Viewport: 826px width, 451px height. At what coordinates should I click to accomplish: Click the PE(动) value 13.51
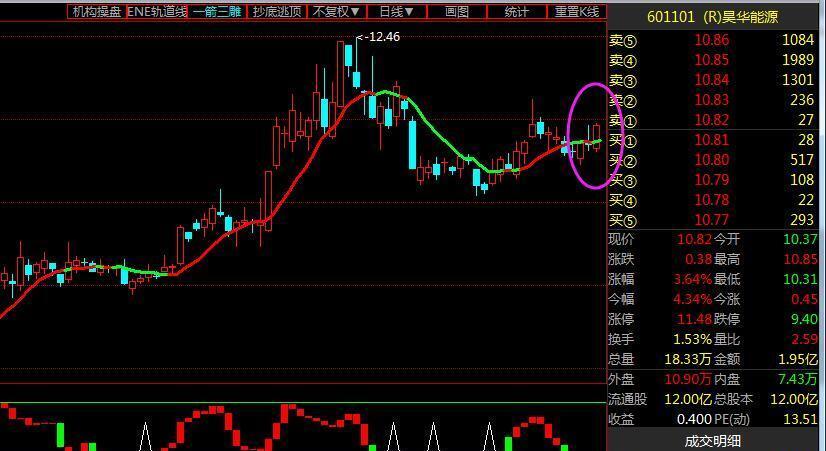800,419
